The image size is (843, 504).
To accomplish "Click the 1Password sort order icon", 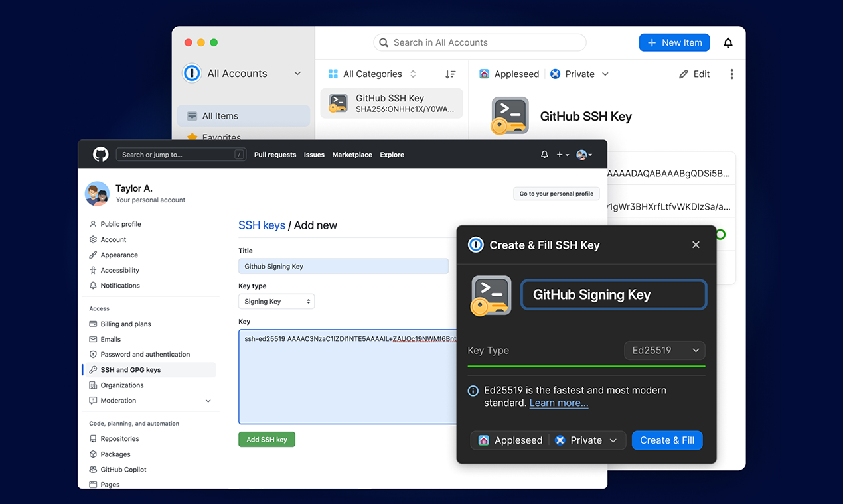I will point(450,74).
